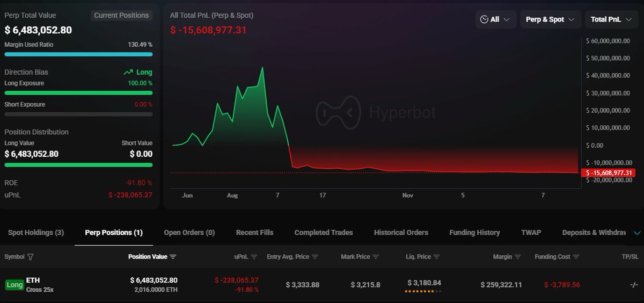Click sort icon beside Entry Avg. Price
The image size is (644, 303).
315,257
